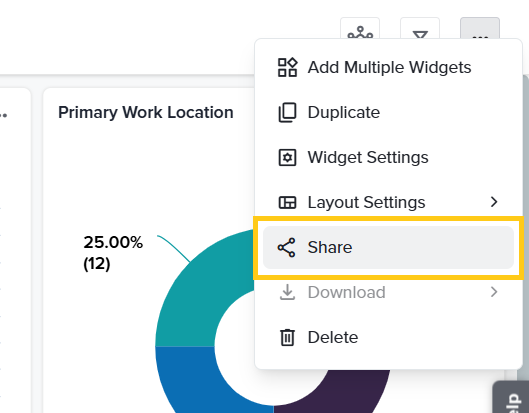
Task: Click the 25.00% (12) data label
Action: (113, 253)
